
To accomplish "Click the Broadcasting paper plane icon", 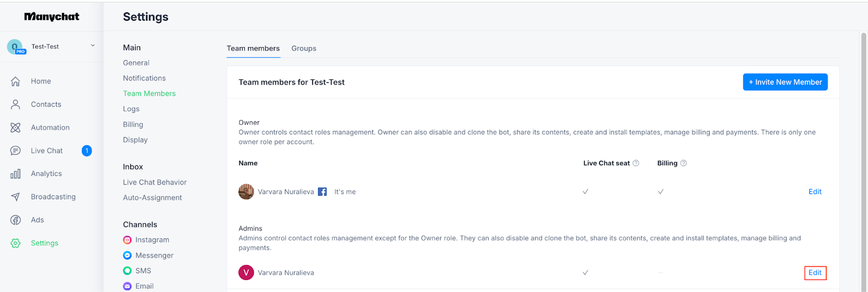I will click(15, 197).
